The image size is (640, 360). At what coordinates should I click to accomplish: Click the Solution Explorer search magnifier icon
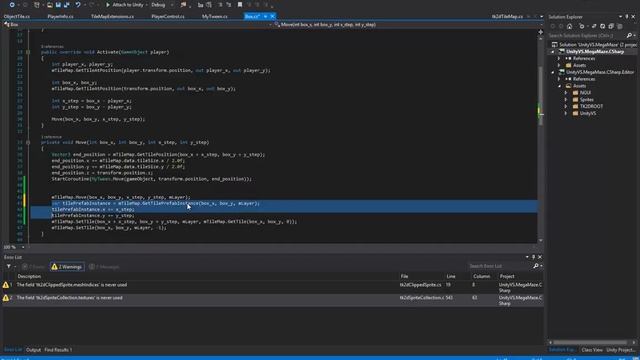[630, 36]
